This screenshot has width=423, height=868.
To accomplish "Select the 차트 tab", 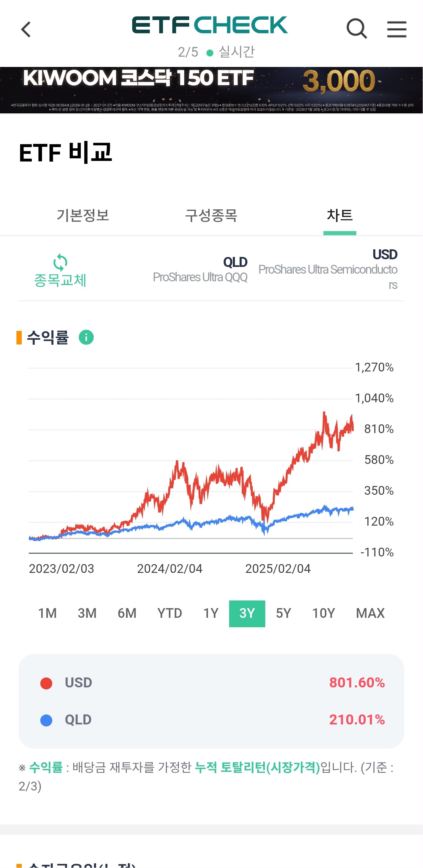I will point(339,215).
